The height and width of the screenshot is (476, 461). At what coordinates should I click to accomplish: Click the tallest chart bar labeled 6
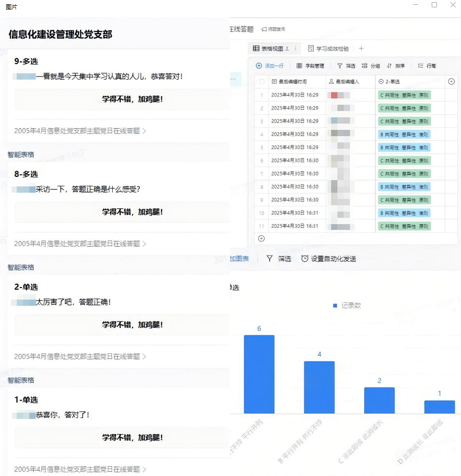259,374
